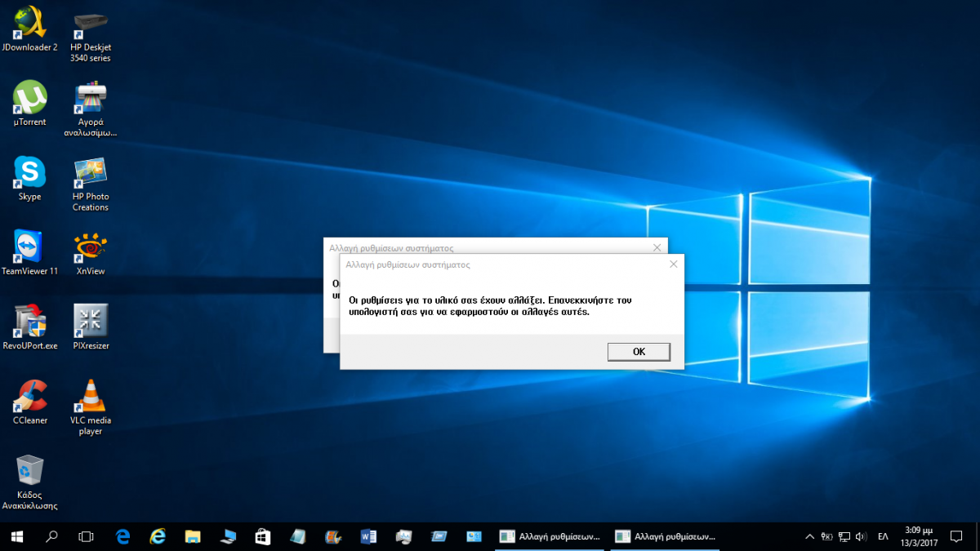Open File Explorer from the taskbar
980x551 pixels.
tap(193, 536)
